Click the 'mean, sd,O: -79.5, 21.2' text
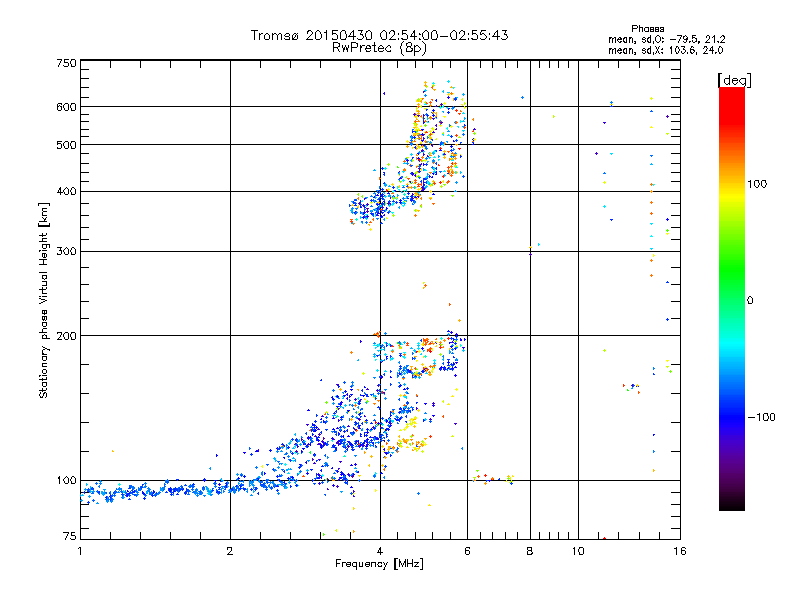Screen dimensions: 800x600 666,39
